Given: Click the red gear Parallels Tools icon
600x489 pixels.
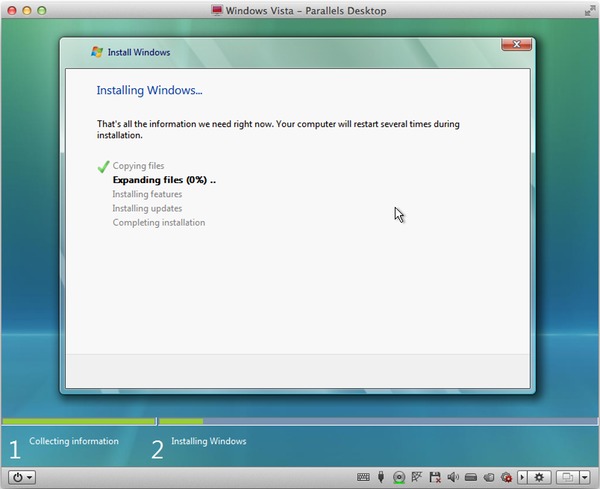Looking at the screenshot, I should point(506,477).
